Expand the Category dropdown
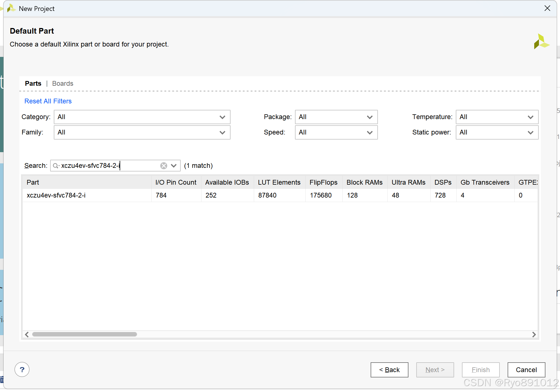 click(x=142, y=117)
